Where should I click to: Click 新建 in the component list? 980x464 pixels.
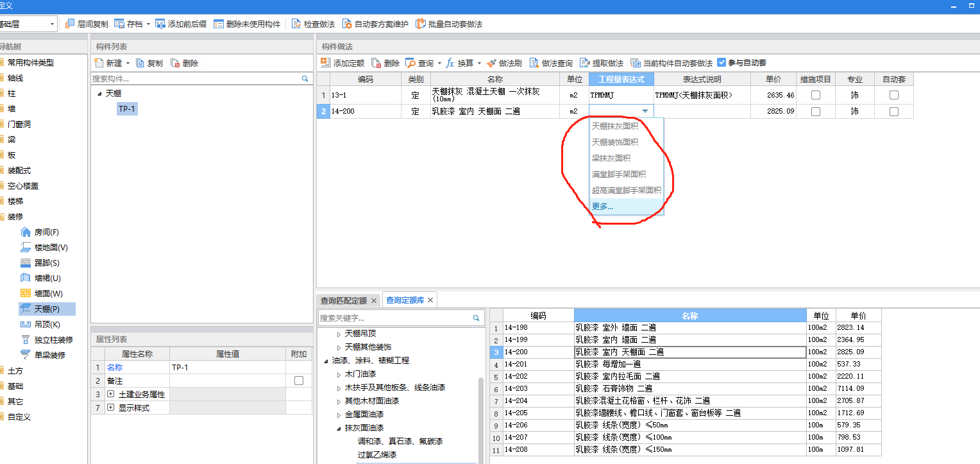tap(107, 63)
